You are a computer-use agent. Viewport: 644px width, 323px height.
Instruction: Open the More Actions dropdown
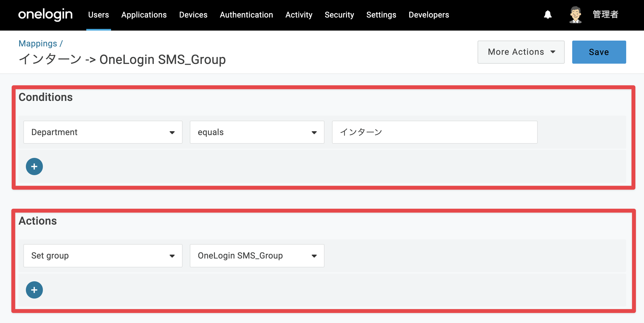point(521,52)
